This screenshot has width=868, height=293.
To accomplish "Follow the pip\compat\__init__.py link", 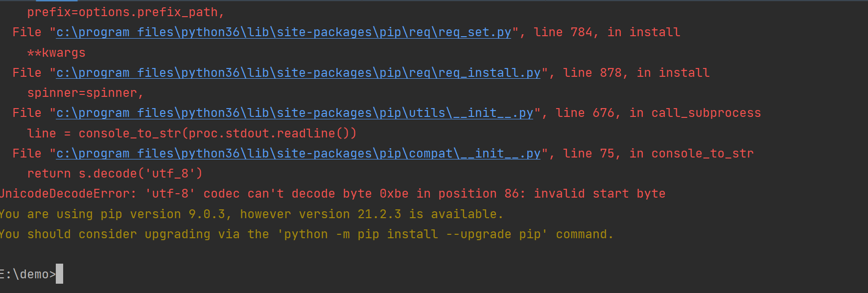I will [x=298, y=154].
